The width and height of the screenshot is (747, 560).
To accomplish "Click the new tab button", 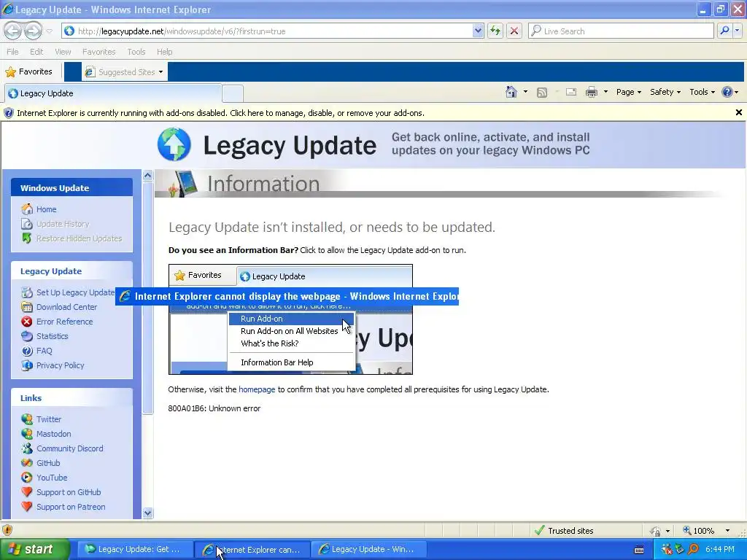I will click(233, 93).
